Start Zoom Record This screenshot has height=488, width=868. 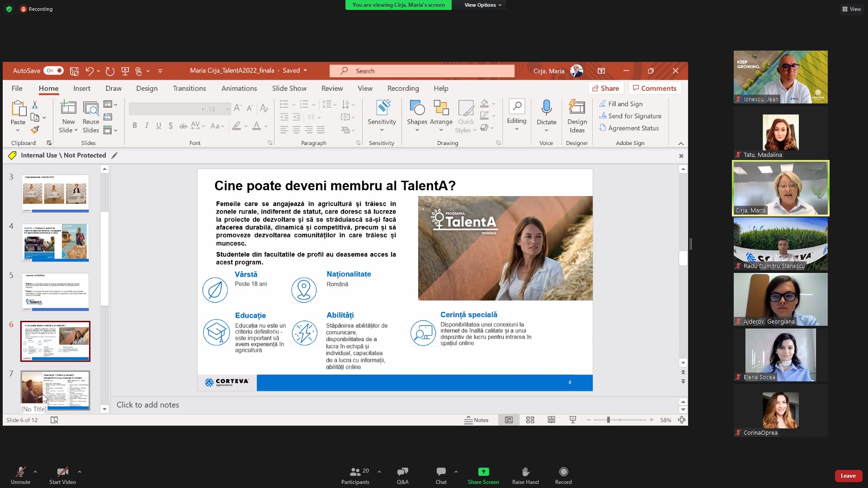click(563, 475)
